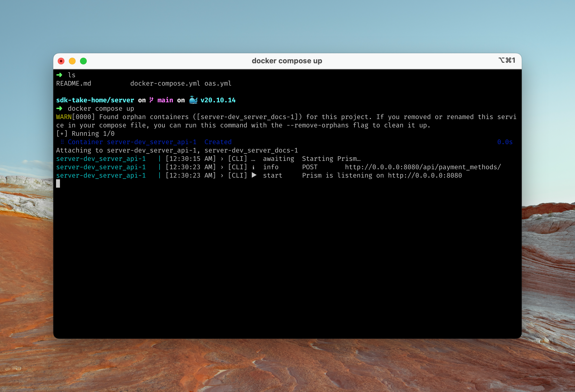Click the green zoom window button
This screenshot has height=392, width=575.
[x=83, y=61]
